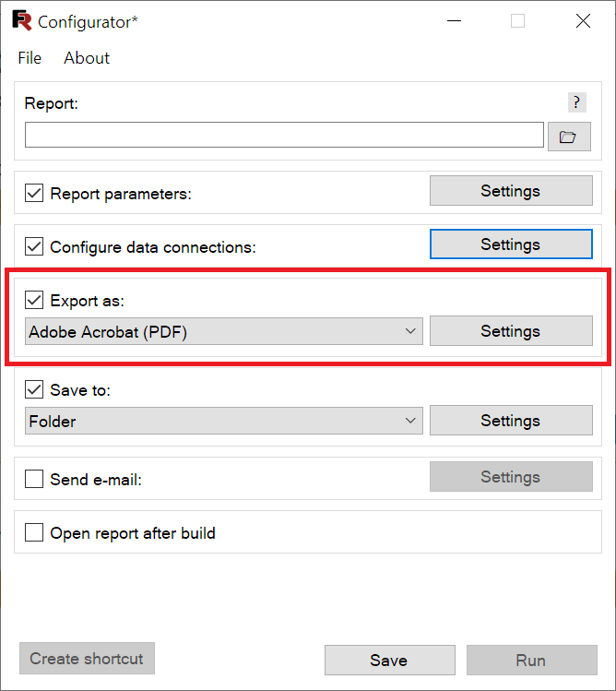Minimize the Configurator window
This screenshot has height=691, width=616.
coord(454,20)
